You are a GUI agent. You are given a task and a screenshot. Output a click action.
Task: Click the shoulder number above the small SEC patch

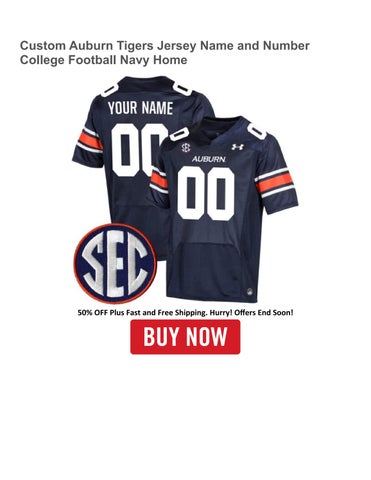coord(179,134)
